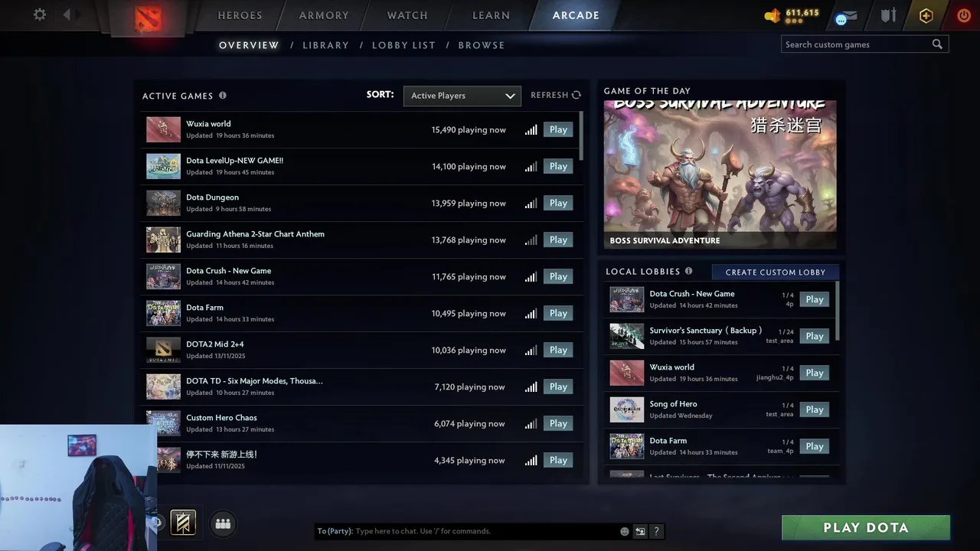Click the chat help question mark
This screenshot has width=980, height=551.
pyautogui.click(x=657, y=531)
